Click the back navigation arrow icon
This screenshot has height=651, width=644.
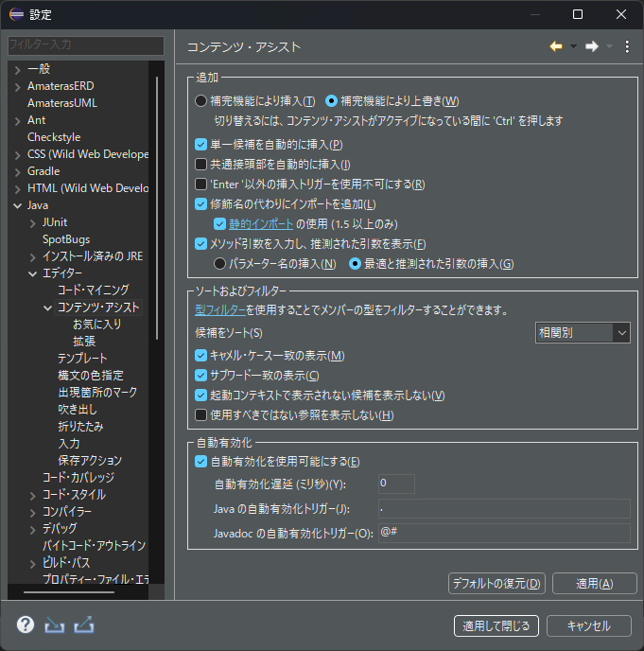pyautogui.click(x=556, y=46)
